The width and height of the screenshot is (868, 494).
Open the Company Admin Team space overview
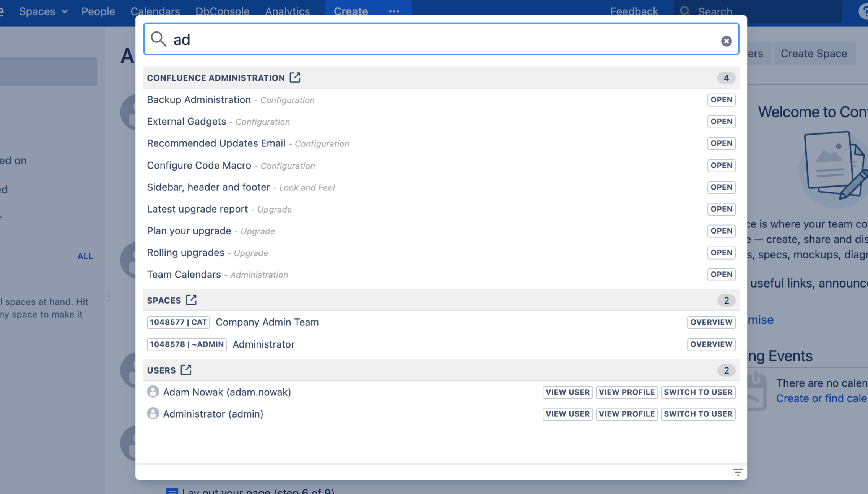pyautogui.click(x=711, y=322)
